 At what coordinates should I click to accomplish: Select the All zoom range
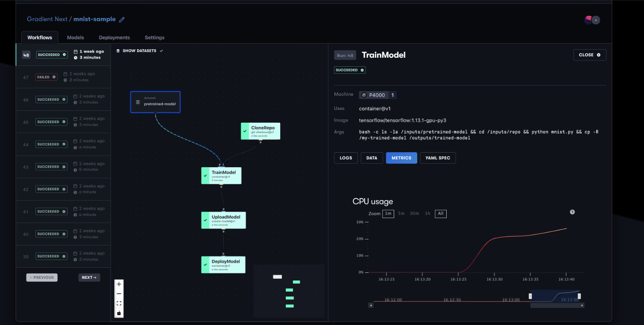tap(440, 213)
